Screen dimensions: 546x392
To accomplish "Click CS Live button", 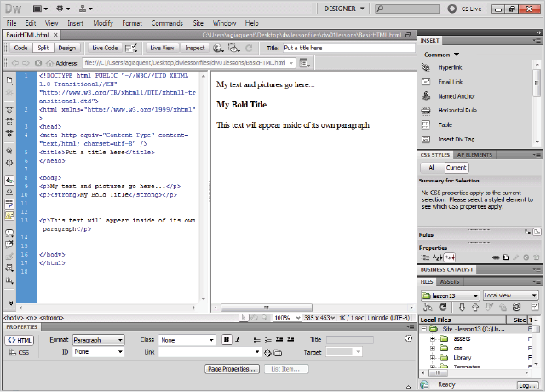I will point(464,9).
